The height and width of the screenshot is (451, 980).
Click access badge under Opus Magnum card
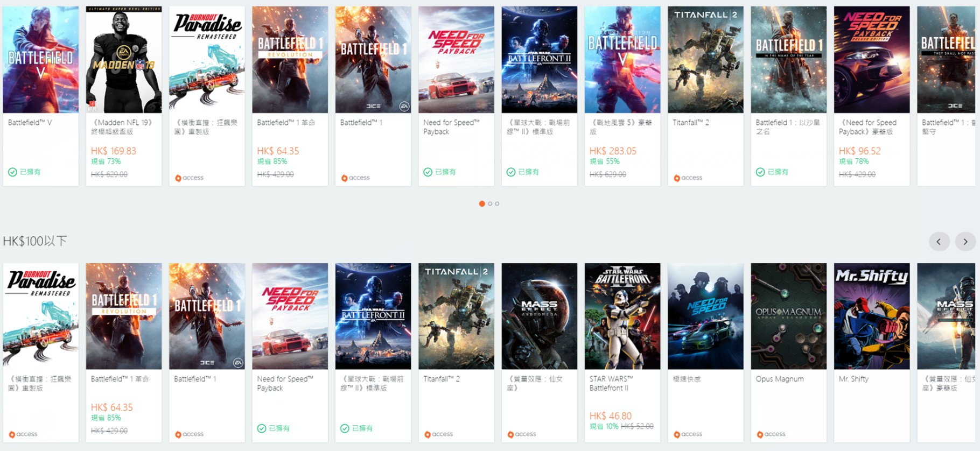point(771,434)
